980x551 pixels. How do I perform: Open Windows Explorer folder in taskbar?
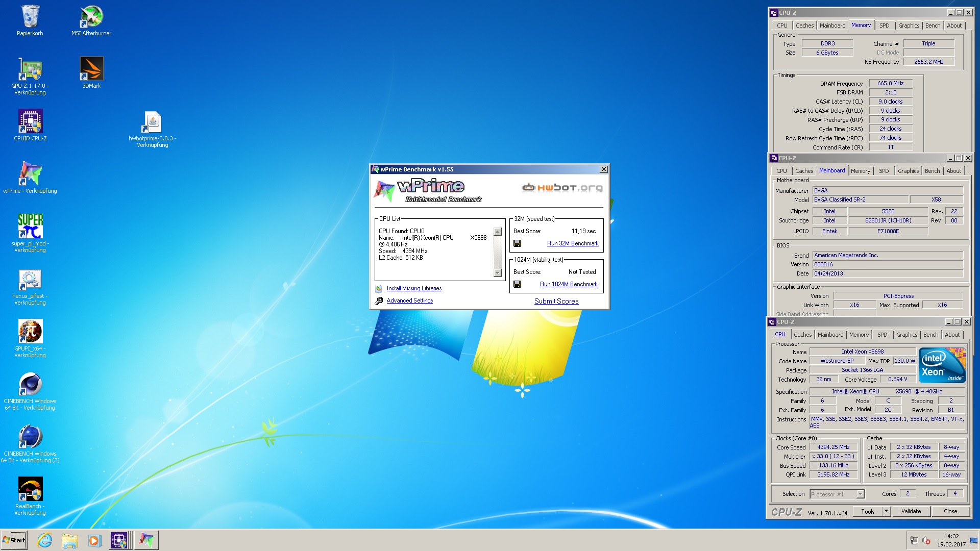(x=70, y=540)
